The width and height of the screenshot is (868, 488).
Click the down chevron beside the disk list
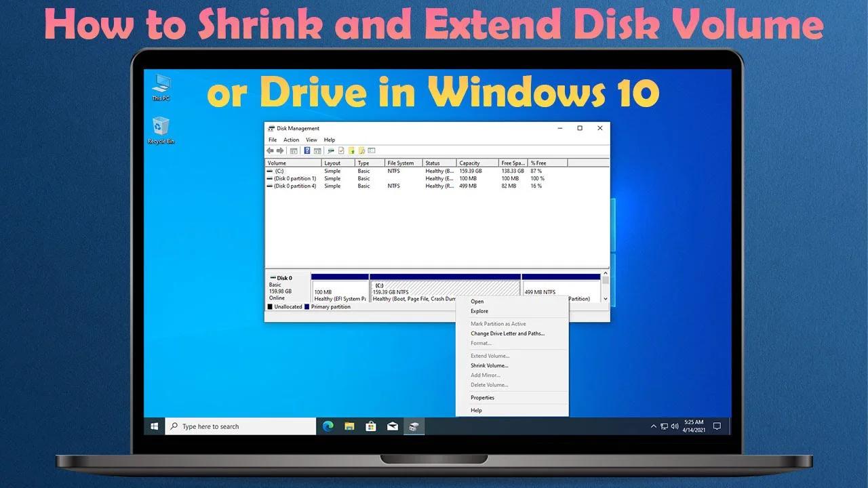[x=606, y=298]
